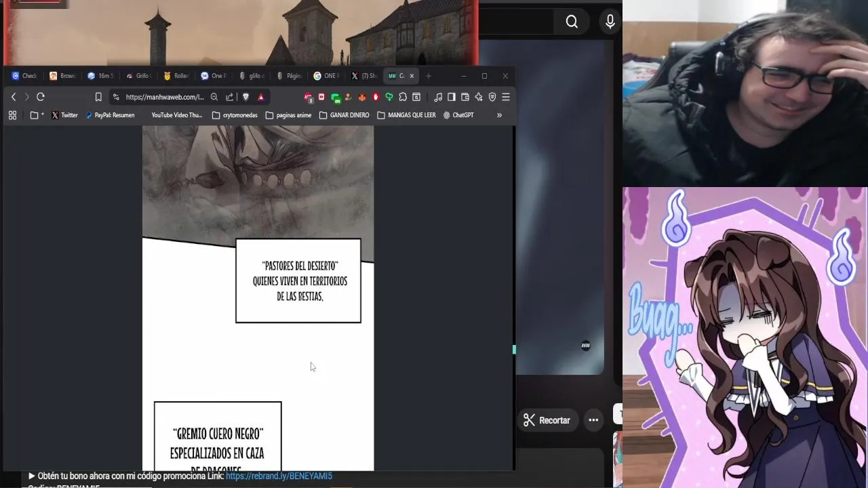Click the desert creature manga illustration
Image resolution: width=868 pixels, height=488 pixels.
pyautogui.click(x=258, y=183)
